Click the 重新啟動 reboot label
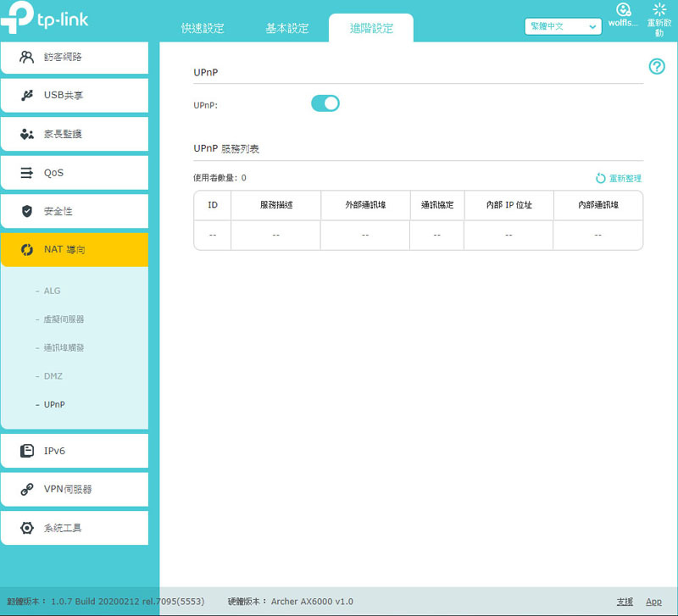Screen dimensions: 678x616 pos(659,28)
